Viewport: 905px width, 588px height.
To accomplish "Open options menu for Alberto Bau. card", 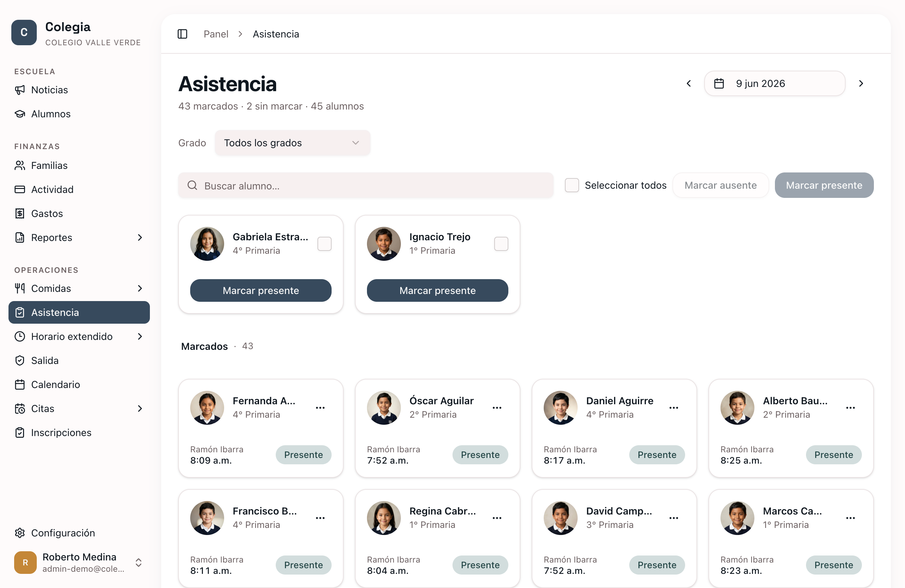I will point(851,408).
